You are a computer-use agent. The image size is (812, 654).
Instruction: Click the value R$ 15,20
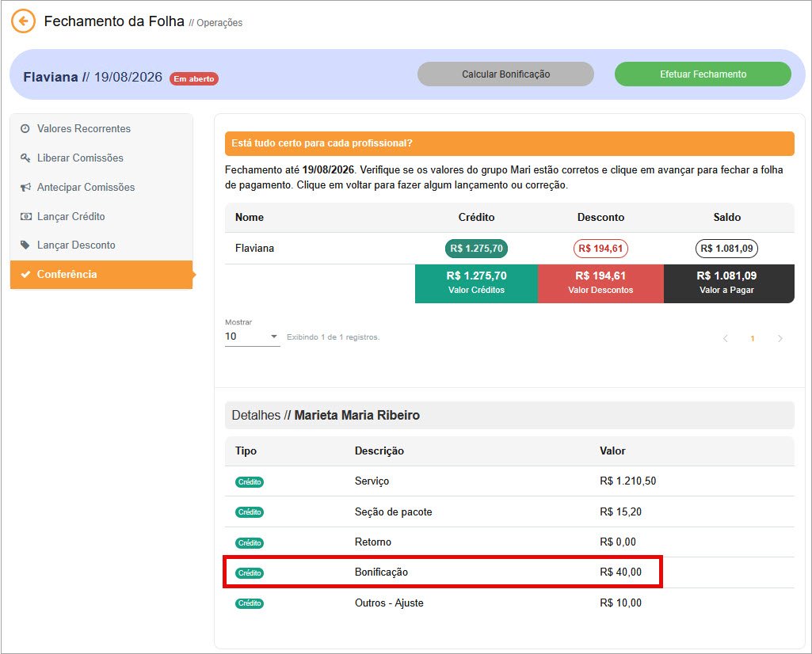coord(620,511)
